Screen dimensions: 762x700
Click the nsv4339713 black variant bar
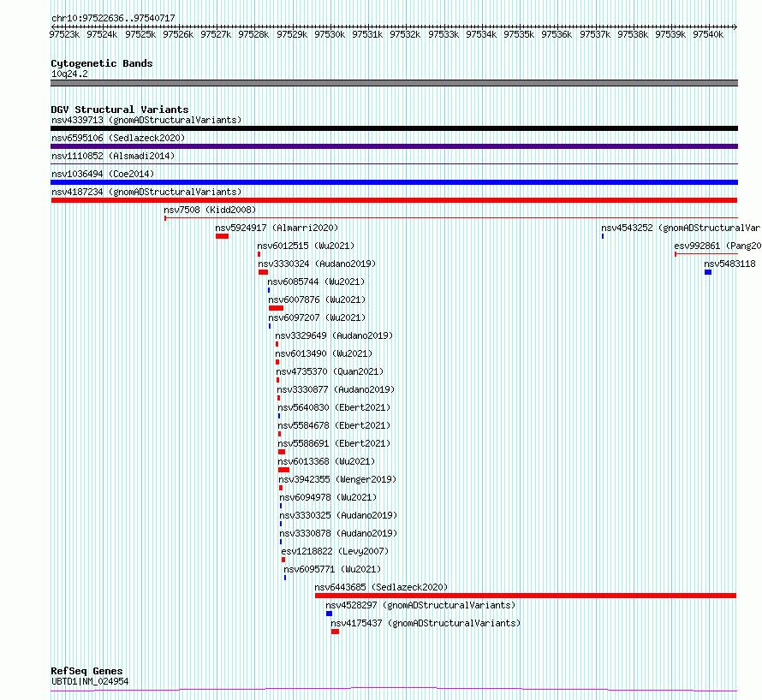394,128
